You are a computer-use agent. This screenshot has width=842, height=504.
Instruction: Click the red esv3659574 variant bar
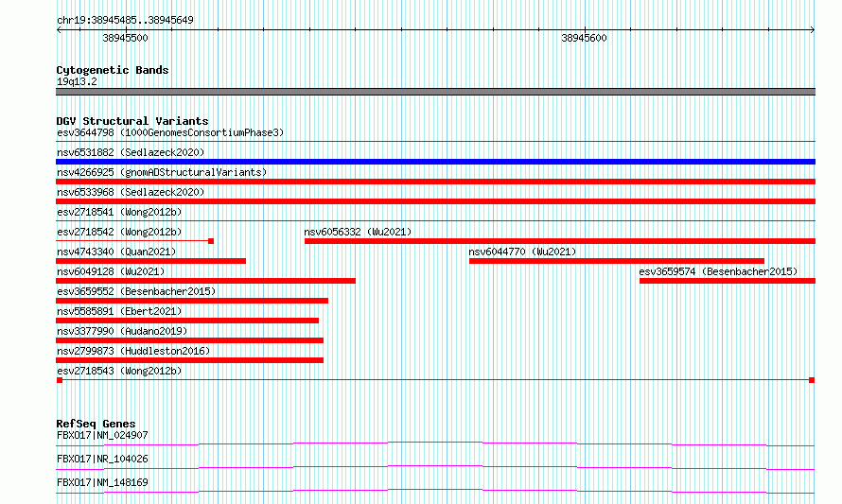click(728, 281)
